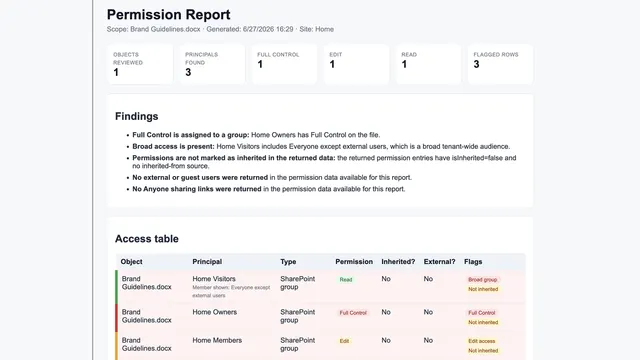This screenshot has height=360, width=640.
Task: Sort by the Permission column header
Action: pos(354,262)
